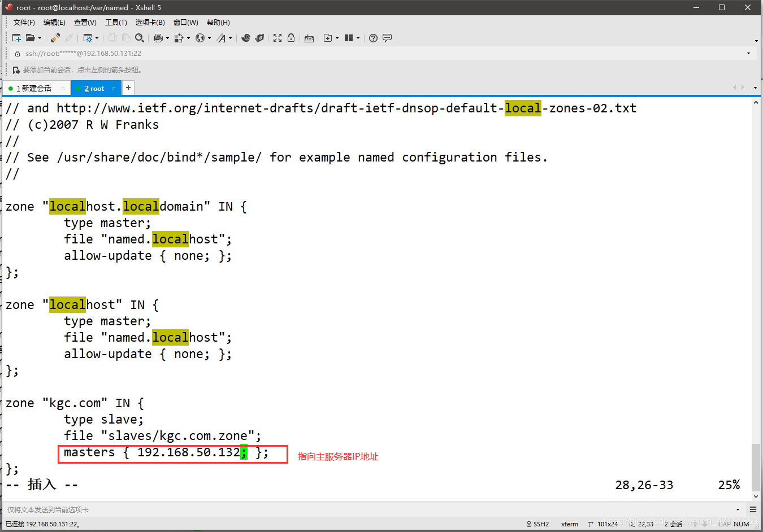Open the tab list dropdown at tab bar end
Image resolution: width=763 pixels, height=532 pixels.
[755, 88]
